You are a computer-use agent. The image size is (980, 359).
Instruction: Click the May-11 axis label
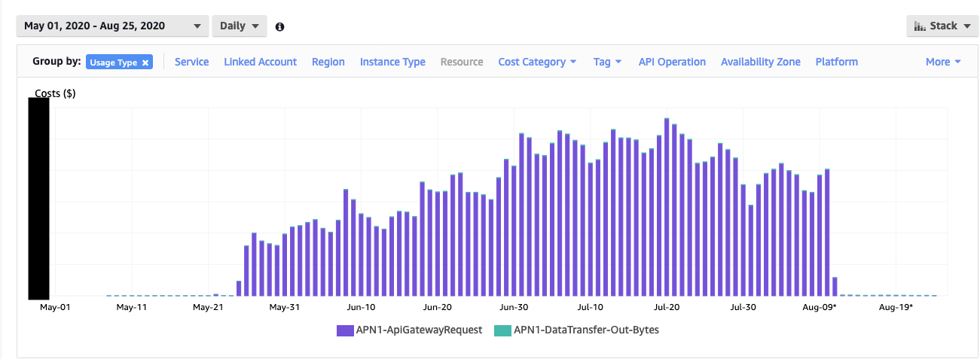click(132, 307)
